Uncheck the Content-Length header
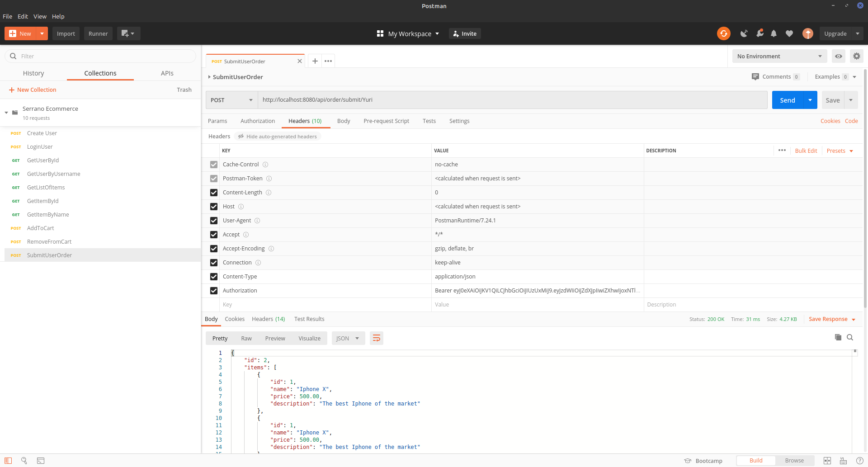This screenshot has width=868, height=467. click(214, 193)
